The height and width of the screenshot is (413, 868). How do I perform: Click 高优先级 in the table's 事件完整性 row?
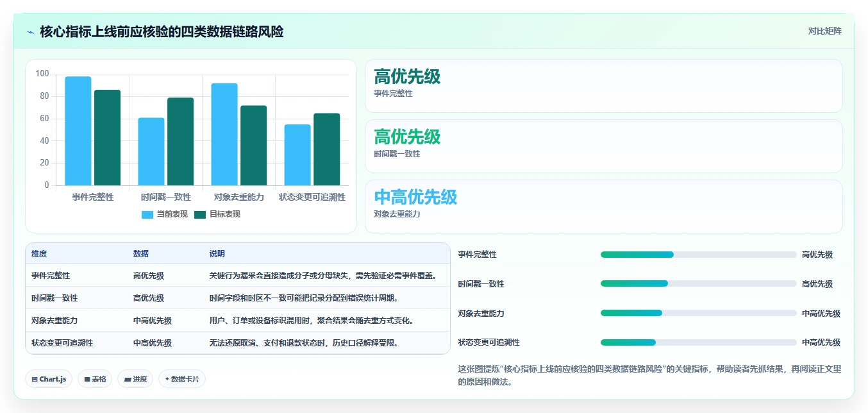point(149,276)
